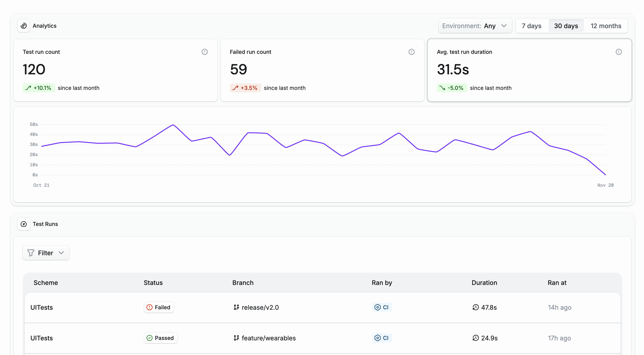The height and width of the screenshot is (355, 644).
Task: Click the release/v2.0 branch name
Action: pos(260,307)
